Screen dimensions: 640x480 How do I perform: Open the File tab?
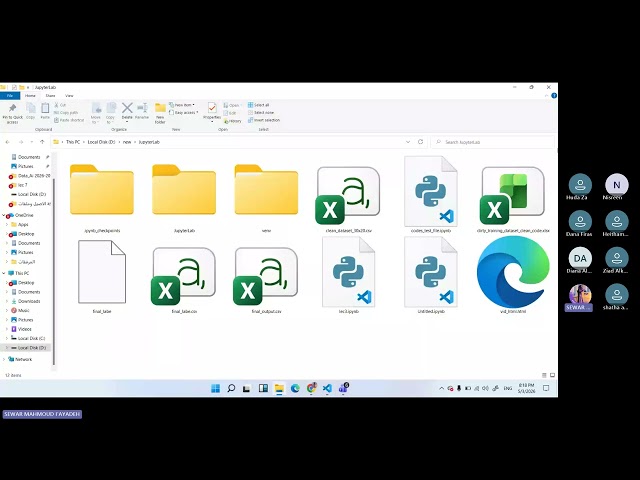pos(10,96)
